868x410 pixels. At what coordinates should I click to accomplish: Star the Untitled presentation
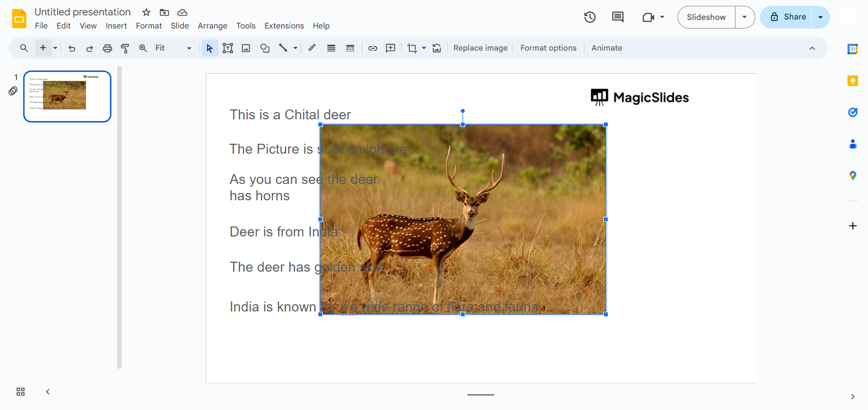pos(146,12)
